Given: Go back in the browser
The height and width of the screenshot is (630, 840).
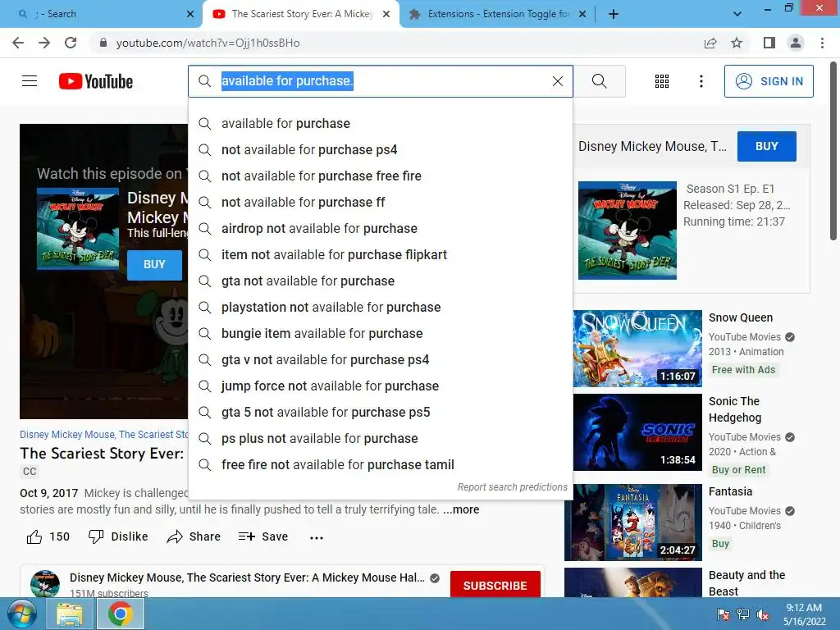Looking at the screenshot, I should [x=18, y=43].
